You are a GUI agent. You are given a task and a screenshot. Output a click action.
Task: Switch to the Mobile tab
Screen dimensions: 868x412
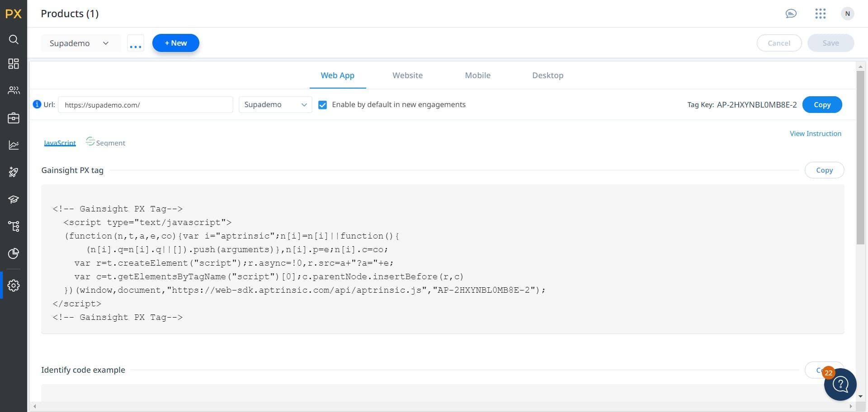(x=477, y=75)
